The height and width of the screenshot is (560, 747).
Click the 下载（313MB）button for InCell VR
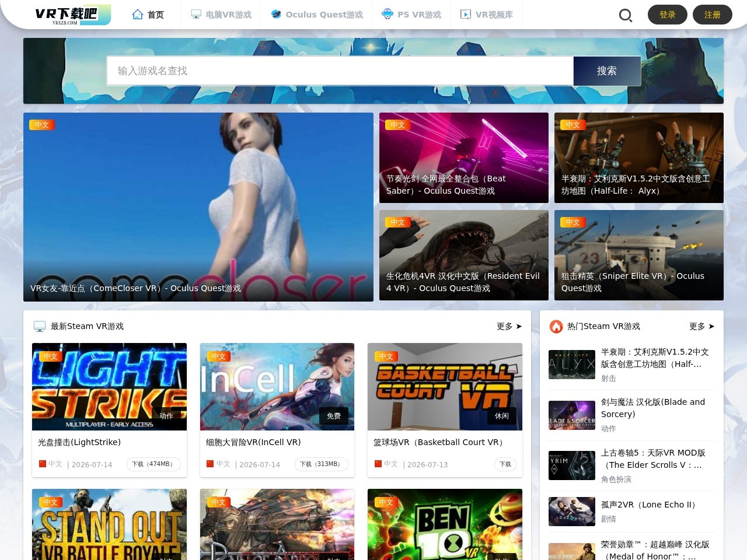pos(322,464)
